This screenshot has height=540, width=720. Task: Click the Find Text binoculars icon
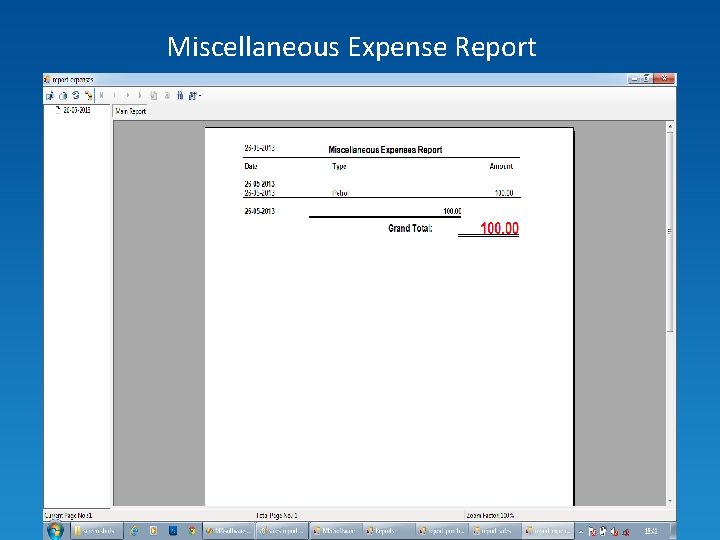180,96
